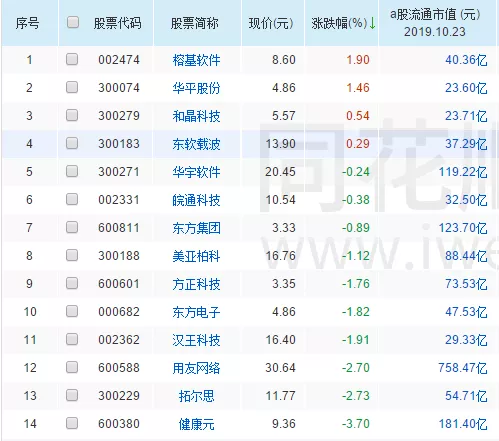Click market value 181.40亿
Image resolution: width=499 pixels, height=441 pixels.
463,424
